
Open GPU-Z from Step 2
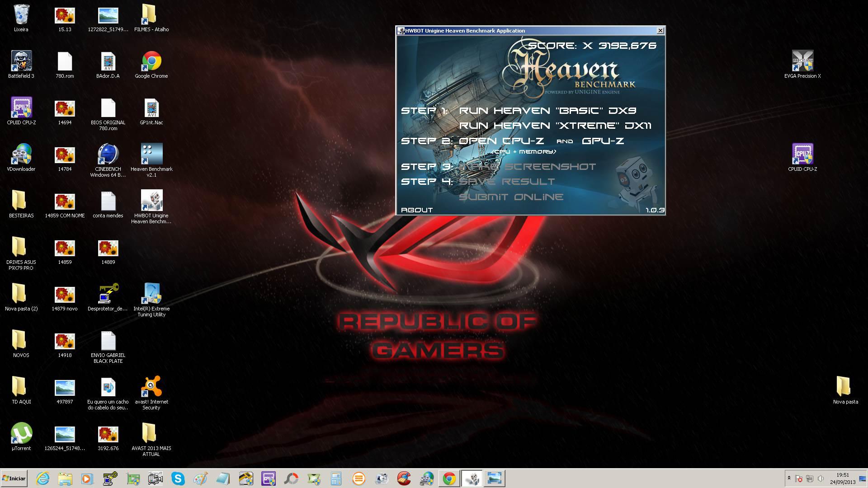point(603,141)
